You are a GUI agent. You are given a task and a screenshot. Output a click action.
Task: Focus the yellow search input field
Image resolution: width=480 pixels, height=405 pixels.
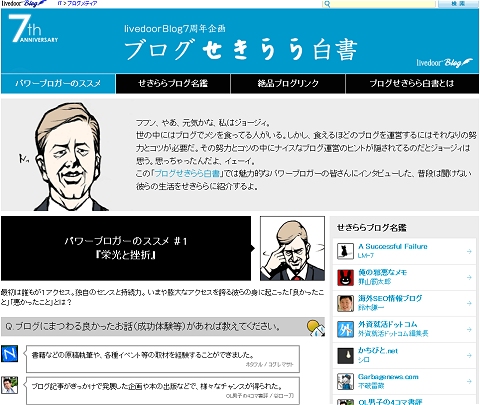coord(383,4)
